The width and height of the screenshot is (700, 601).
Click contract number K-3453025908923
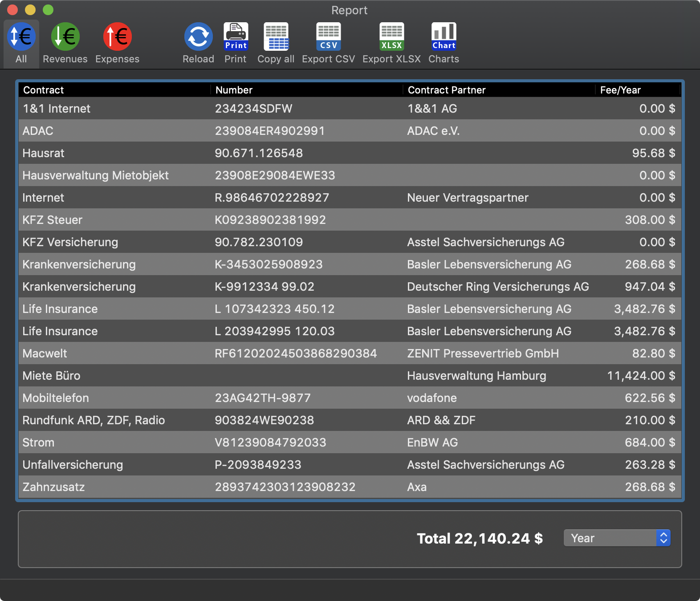[x=269, y=264]
